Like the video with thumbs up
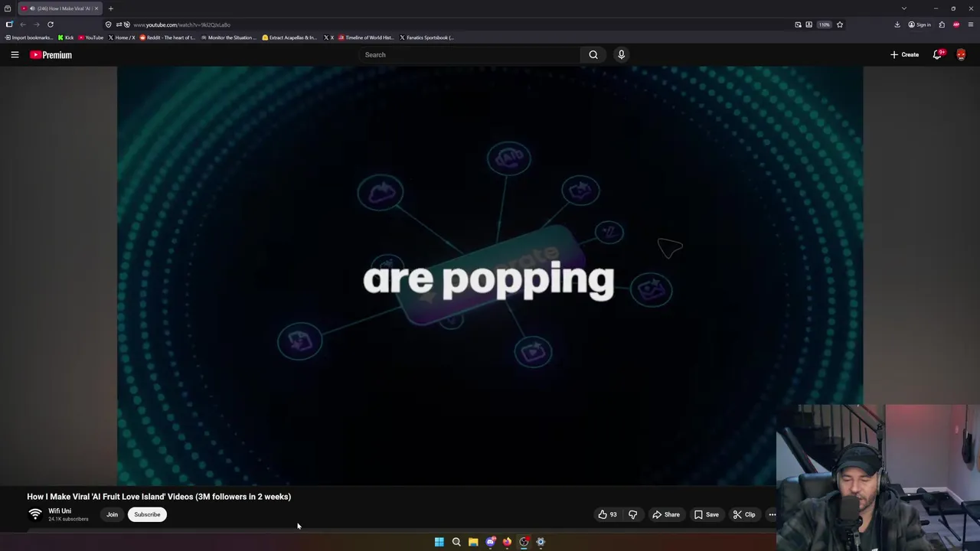980x551 pixels. [608, 514]
